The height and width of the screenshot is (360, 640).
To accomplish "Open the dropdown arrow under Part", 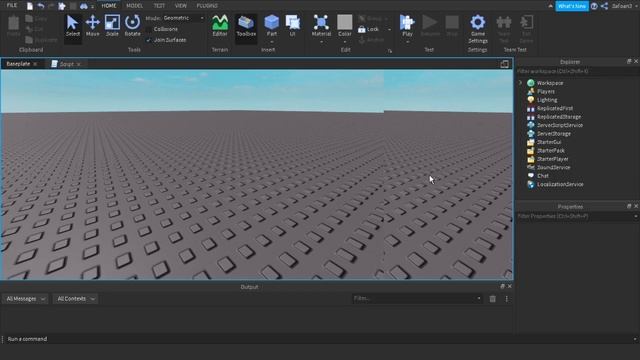I will [x=271, y=42].
